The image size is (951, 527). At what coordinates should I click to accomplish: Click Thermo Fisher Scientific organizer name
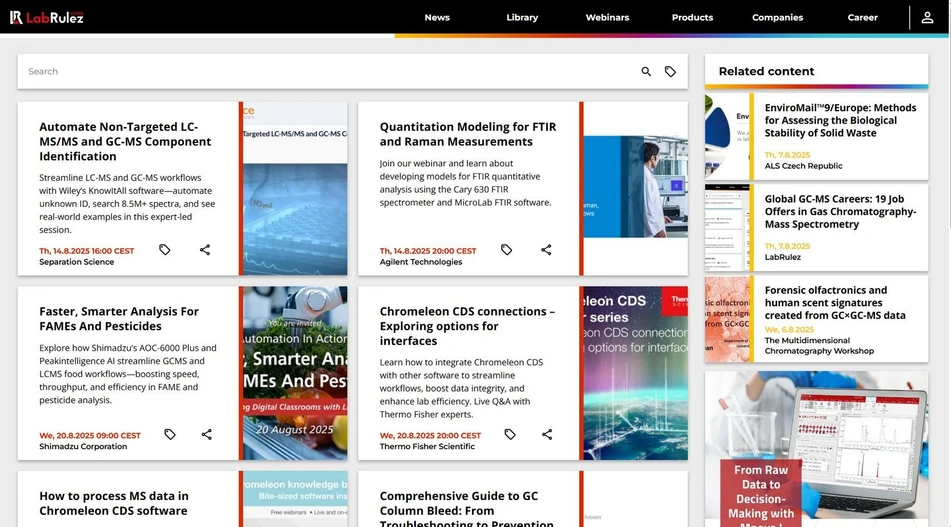click(427, 446)
